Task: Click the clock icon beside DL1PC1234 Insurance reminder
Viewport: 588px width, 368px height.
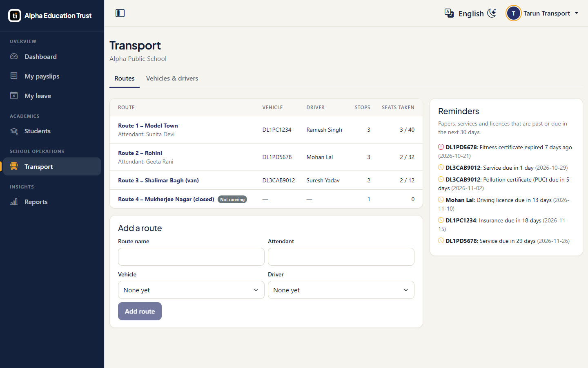Action: 441,220
